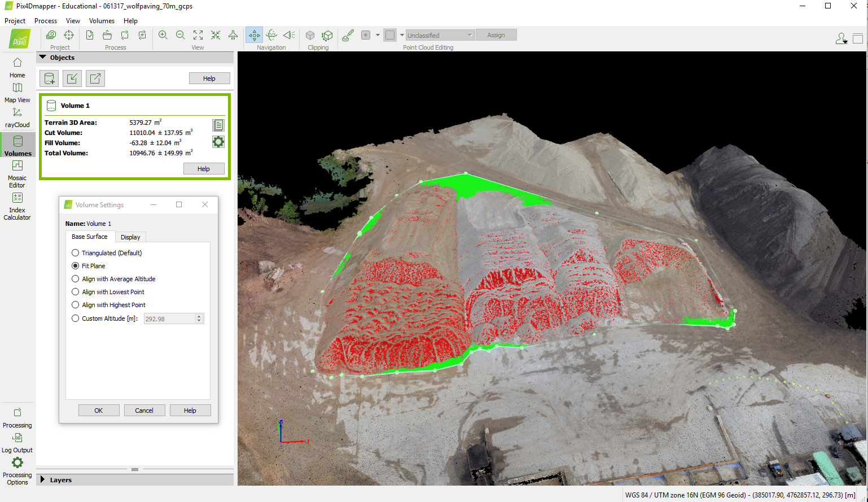
Task: Open the View menu
Action: pos(73,21)
